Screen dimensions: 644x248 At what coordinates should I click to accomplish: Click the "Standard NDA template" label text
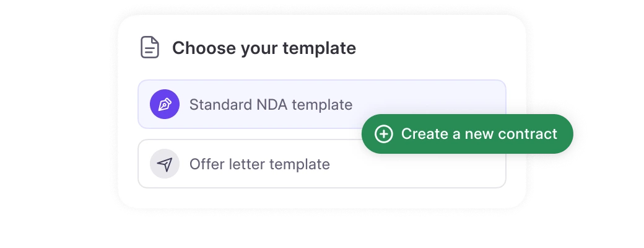[x=271, y=104]
